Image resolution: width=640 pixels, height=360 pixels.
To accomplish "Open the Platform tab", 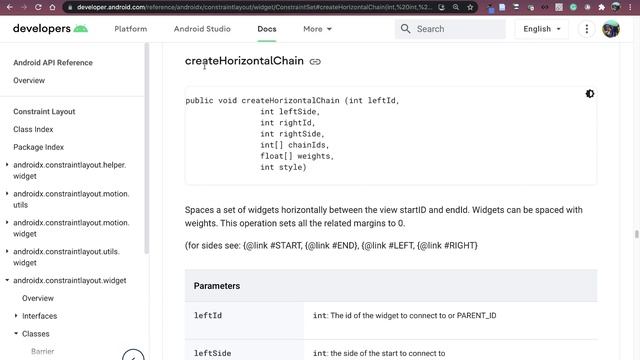I will [x=131, y=29].
